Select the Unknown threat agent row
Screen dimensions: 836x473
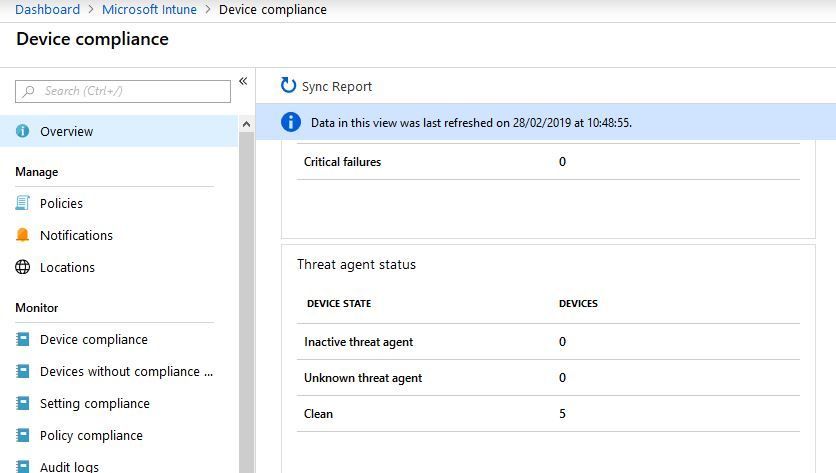tap(548, 378)
